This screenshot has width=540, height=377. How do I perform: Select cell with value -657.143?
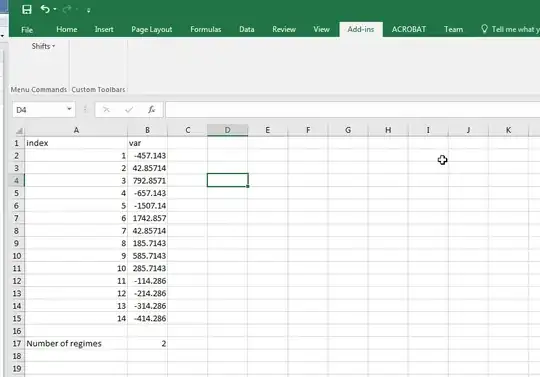click(x=147, y=193)
